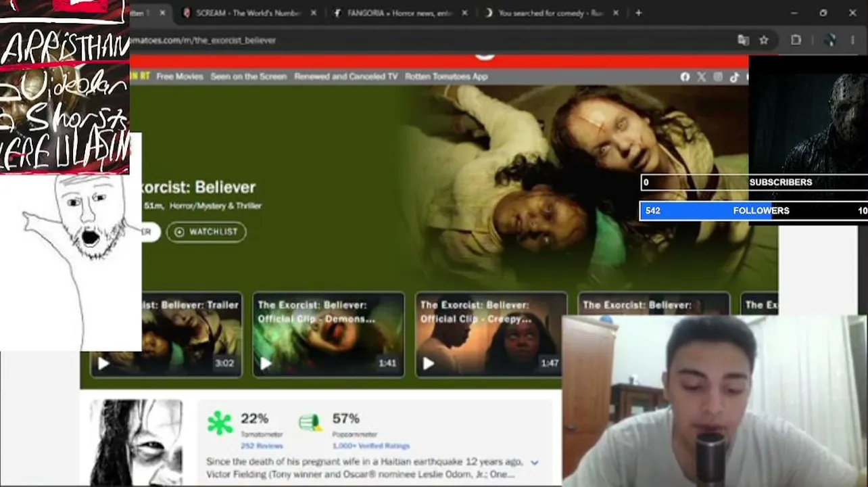Add movie to Watchlist

pos(206,232)
